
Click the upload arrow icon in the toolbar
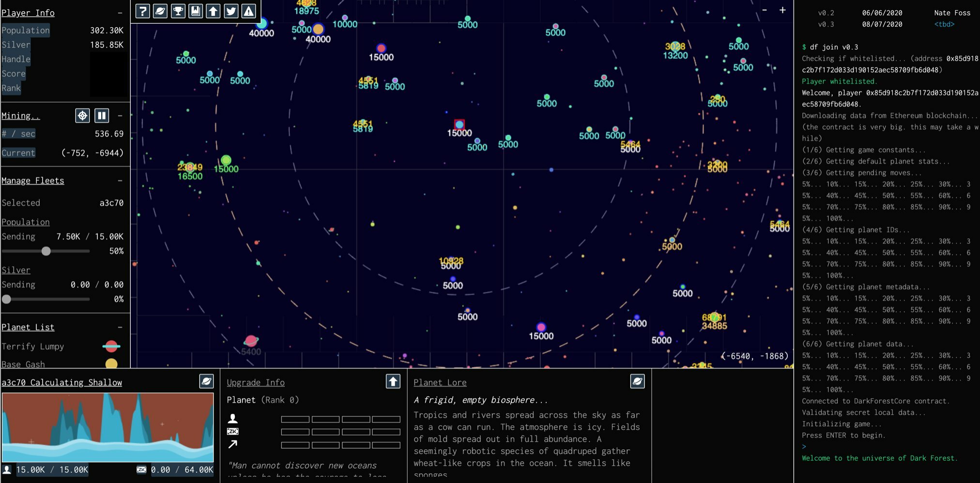pyautogui.click(x=214, y=11)
